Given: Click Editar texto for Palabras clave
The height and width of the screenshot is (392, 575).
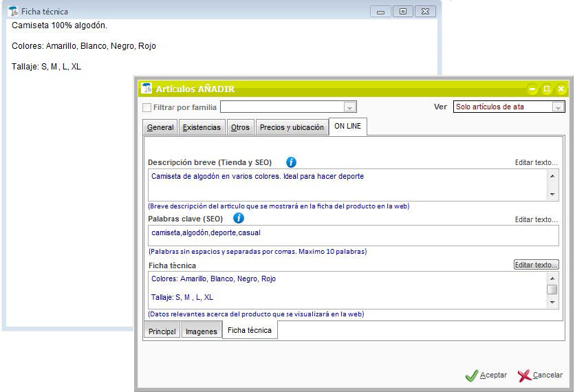Looking at the screenshot, I should (x=536, y=219).
